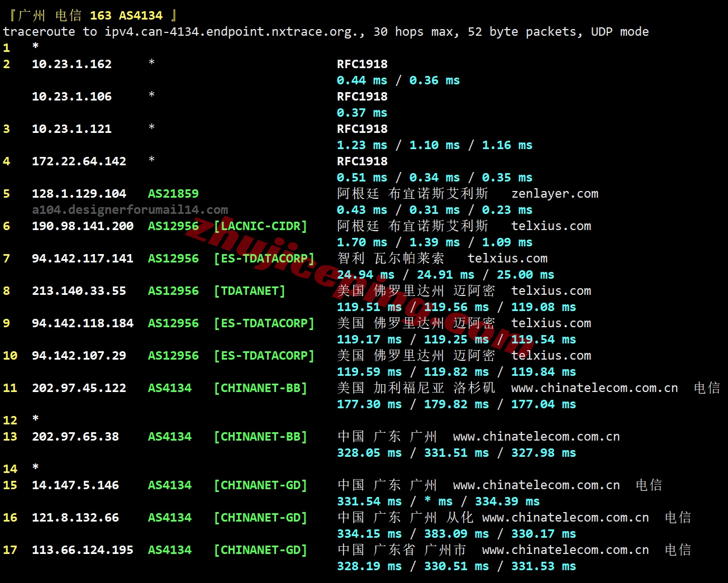This screenshot has height=583, width=728.
Task: Click the IP address 202.97.45.122
Action: click(79, 388)
